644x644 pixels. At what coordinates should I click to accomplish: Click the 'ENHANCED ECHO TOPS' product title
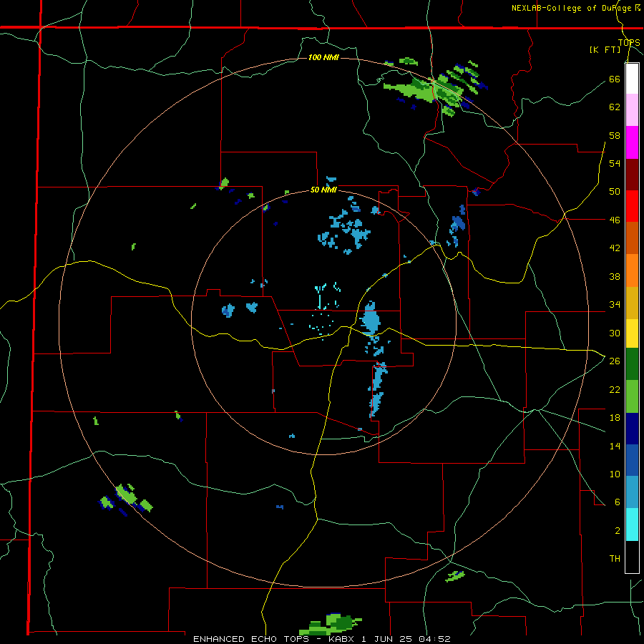(x=251, y=639)
